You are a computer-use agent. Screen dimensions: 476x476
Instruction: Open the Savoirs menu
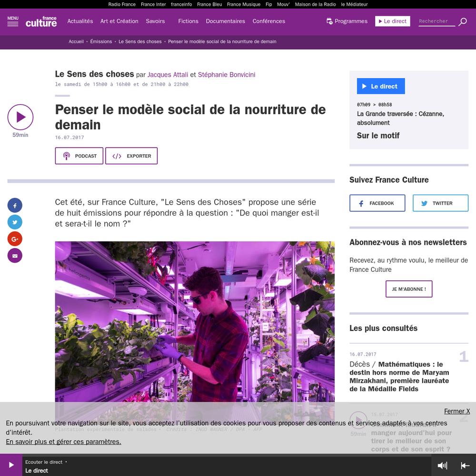tap(156, 21)
